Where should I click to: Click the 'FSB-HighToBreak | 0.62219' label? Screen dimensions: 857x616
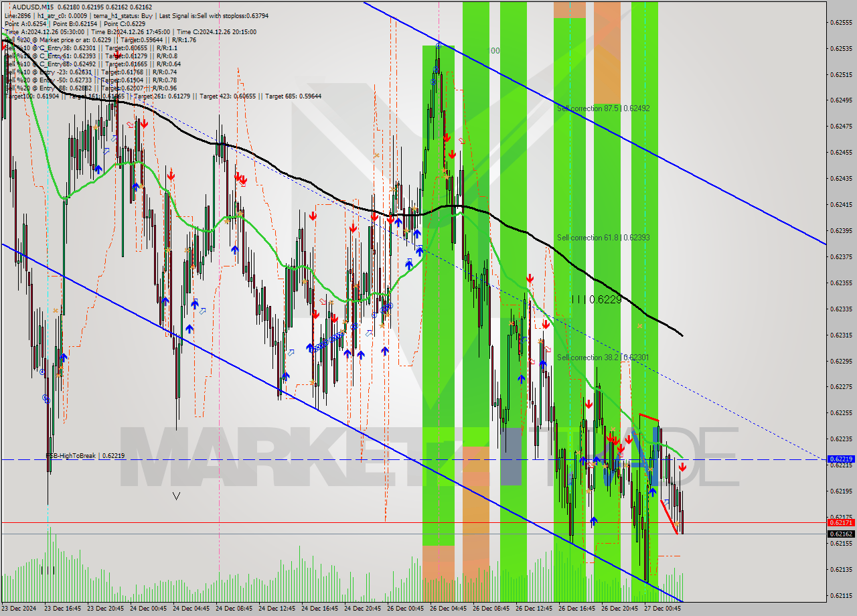[85, 455]
